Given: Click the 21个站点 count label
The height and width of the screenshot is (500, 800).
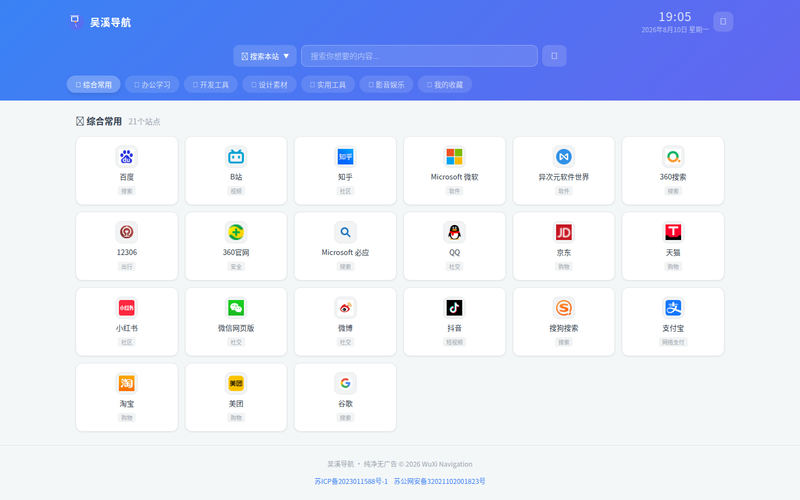Looking at the screenshot, I should tap(144, 122).
